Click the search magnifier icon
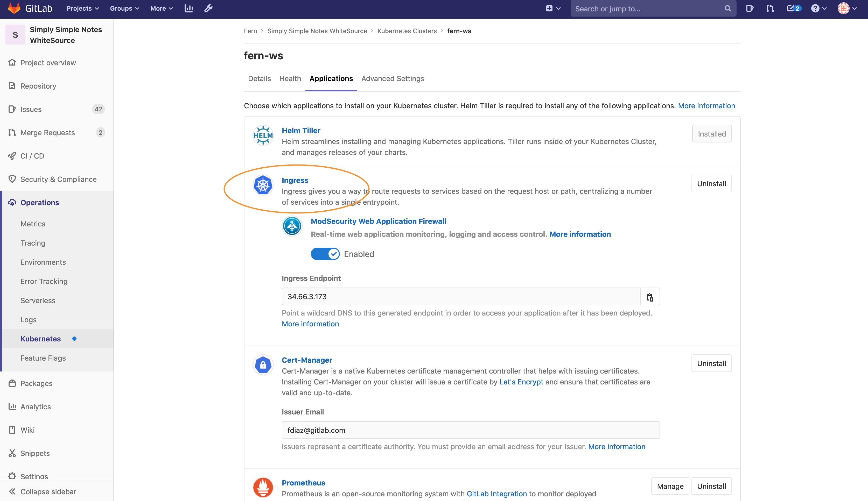Viewport: 868px width, 501px height. (727, 8)
